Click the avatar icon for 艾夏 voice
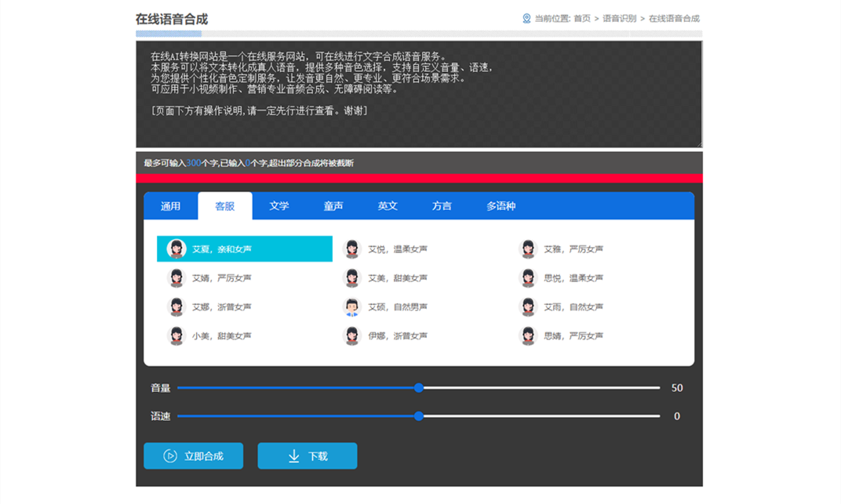 click(177, 249)
